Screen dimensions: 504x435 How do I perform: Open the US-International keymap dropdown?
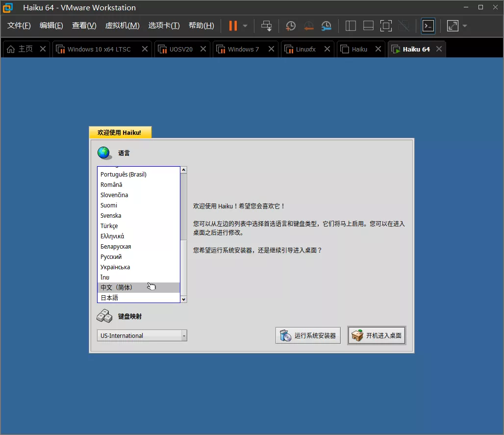142,335
